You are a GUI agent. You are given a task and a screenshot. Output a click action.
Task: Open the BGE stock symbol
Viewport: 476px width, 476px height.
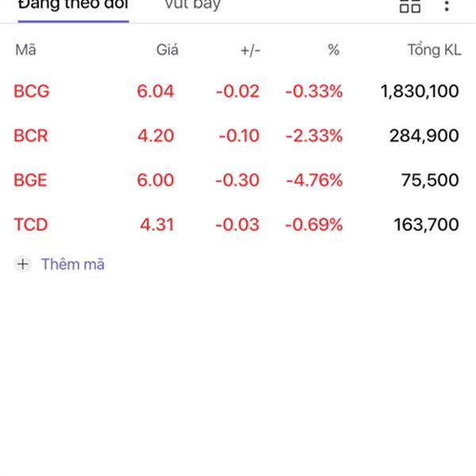[30, 180]
